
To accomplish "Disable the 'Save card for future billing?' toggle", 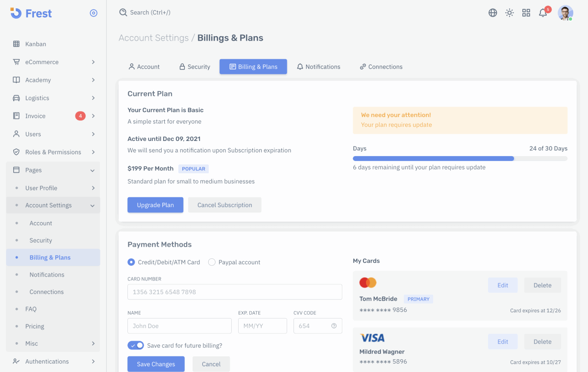I will (136, 345).
